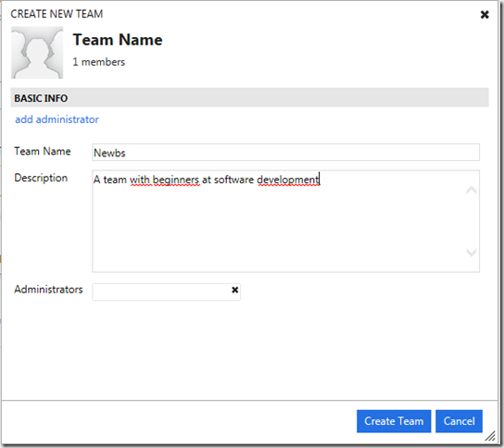Image resolution: width=504 pixels, height=448 pixels.
Task: Grab the dialog resize grip corner
Action: coord(490,436)
